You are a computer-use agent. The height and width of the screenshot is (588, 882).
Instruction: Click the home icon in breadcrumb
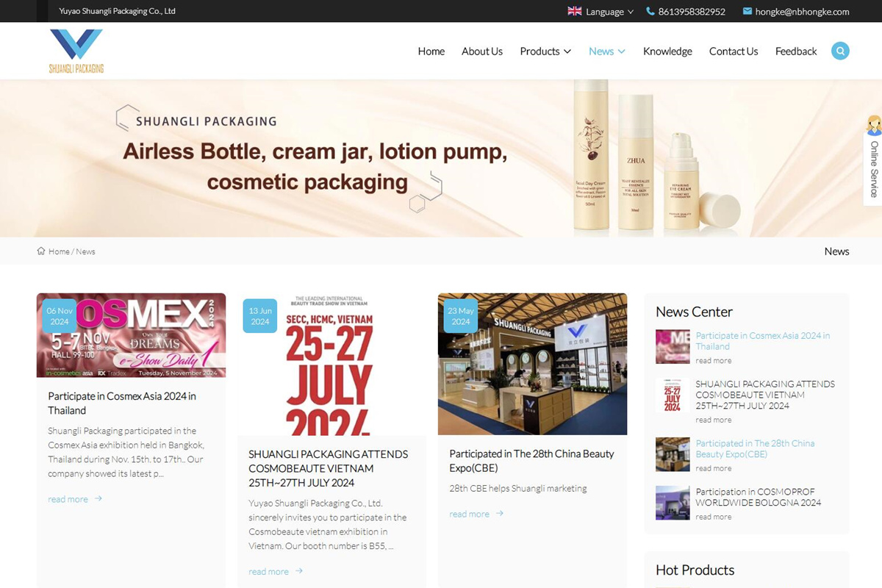pyautogui.click(x=41, y=251)
